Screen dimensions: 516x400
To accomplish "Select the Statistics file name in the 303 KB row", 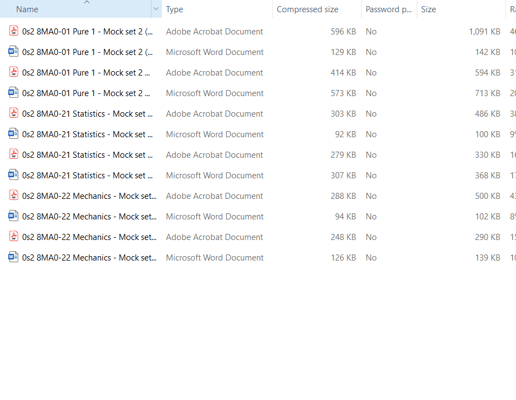I will [87, 114].
